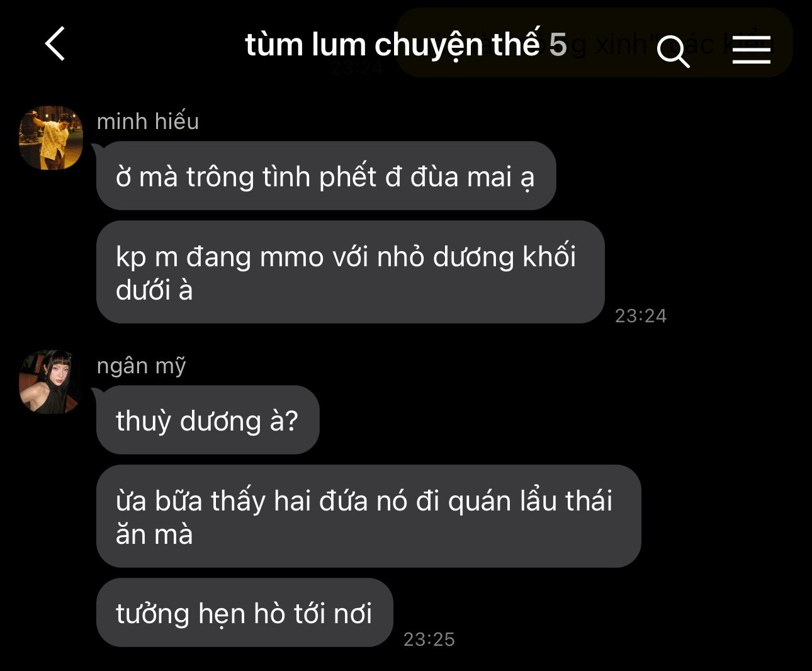Select message tưởng hẹn hò tới nơi
Screen dimensions: 812x671
click(x=245, y=612)
